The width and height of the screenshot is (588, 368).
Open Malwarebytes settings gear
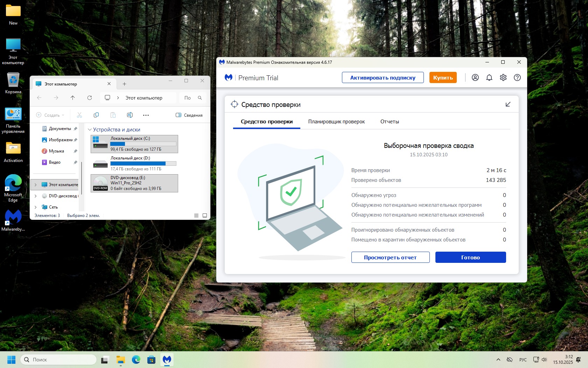[503, 78]
